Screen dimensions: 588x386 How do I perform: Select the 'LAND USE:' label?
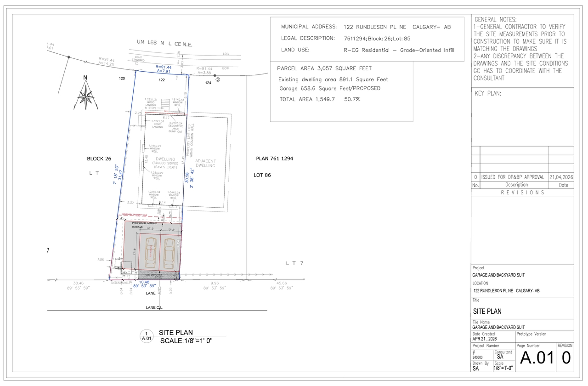295,50
